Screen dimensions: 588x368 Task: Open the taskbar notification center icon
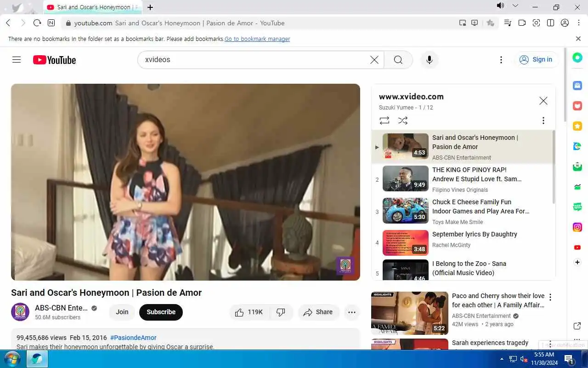[569, 359]
